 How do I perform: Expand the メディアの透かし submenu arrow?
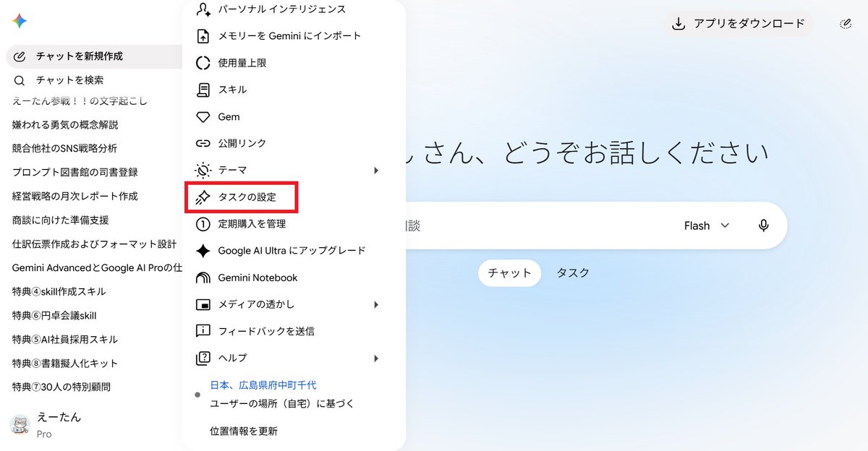pos(376,305)
